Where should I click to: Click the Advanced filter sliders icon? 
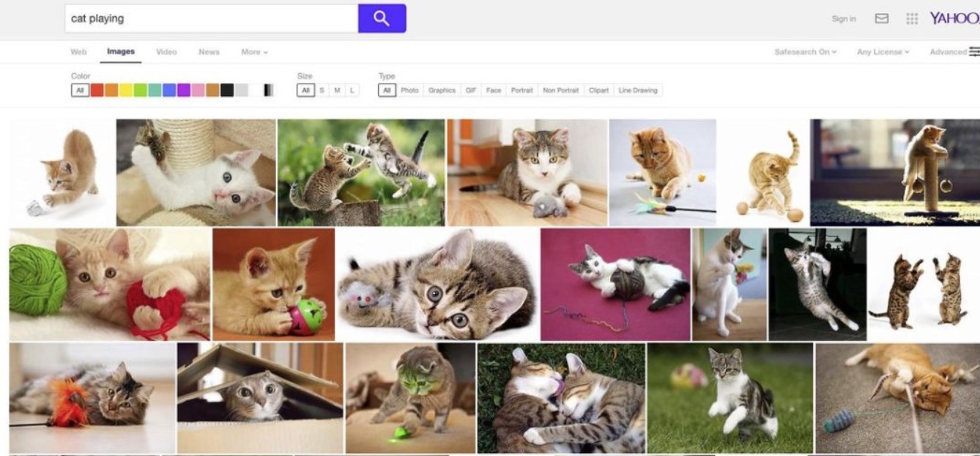pyautogui.click(x=974, y=51)
